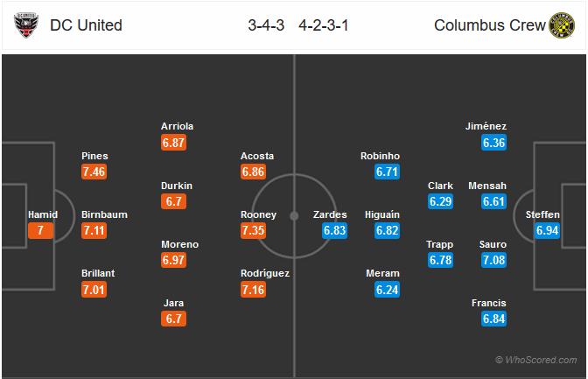Viewport: 588px width, 379px height.
Task: Select Rodríguez's 7.16 rating badge
Action: [x=253, y=290]
